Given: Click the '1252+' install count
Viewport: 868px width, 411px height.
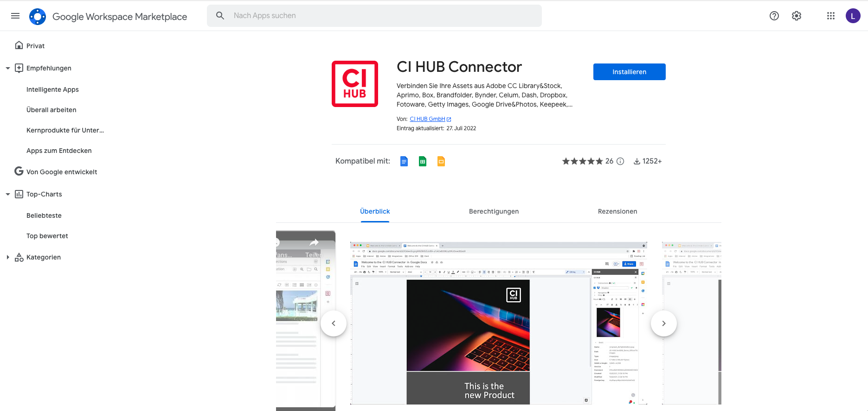Looking at the screenshot, I should click(x=652, y=161).
